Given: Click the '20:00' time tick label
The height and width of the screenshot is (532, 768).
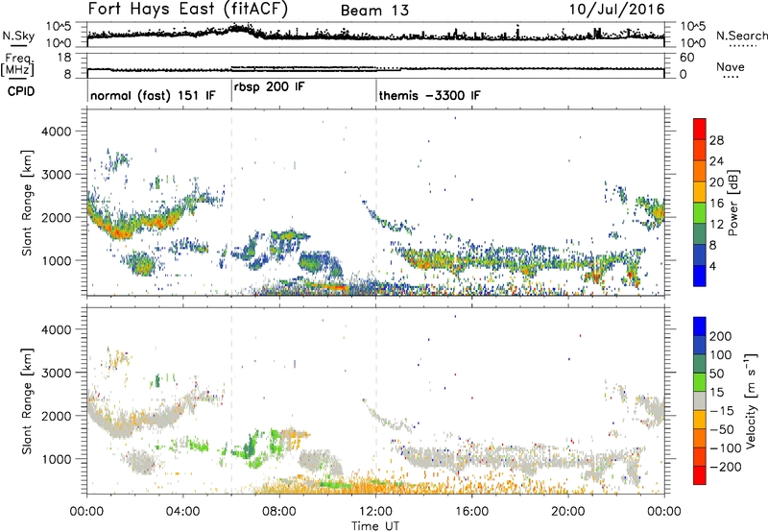Looking at the screenshot, I should [567, 512].
